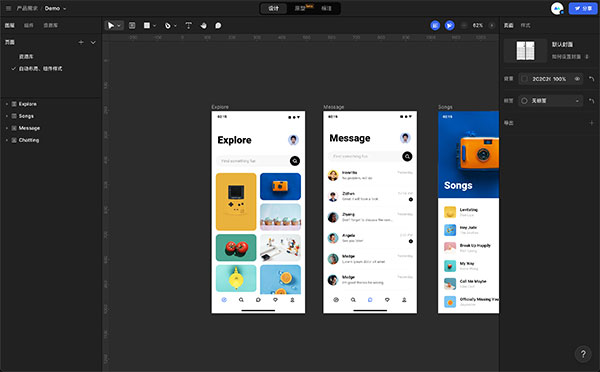The width and height of the screenshot is (600, 372).
Task: Select the Rectangle shape tool
Action: click(x=147, y=25)
